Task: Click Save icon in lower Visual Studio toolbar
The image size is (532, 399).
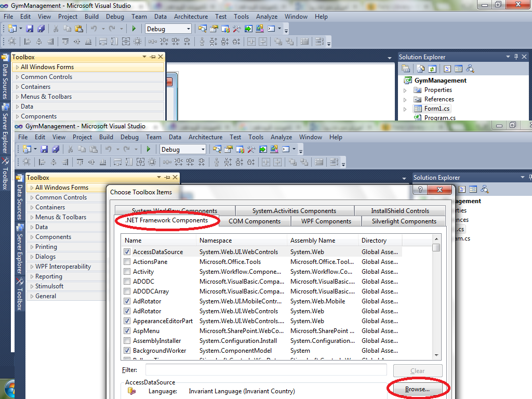Action: point(45,149)
